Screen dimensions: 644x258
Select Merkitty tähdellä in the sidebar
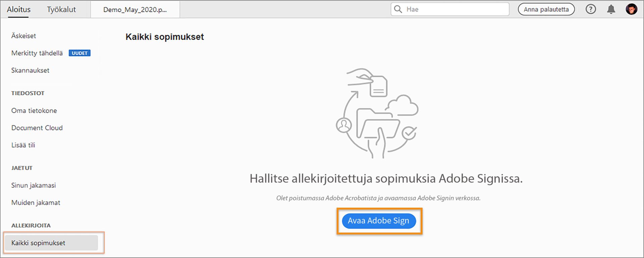click(x=37, y=53)
